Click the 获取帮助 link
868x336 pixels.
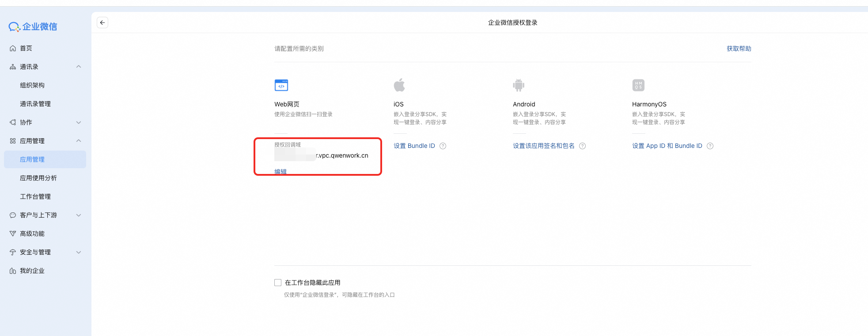tap(739, 49)
